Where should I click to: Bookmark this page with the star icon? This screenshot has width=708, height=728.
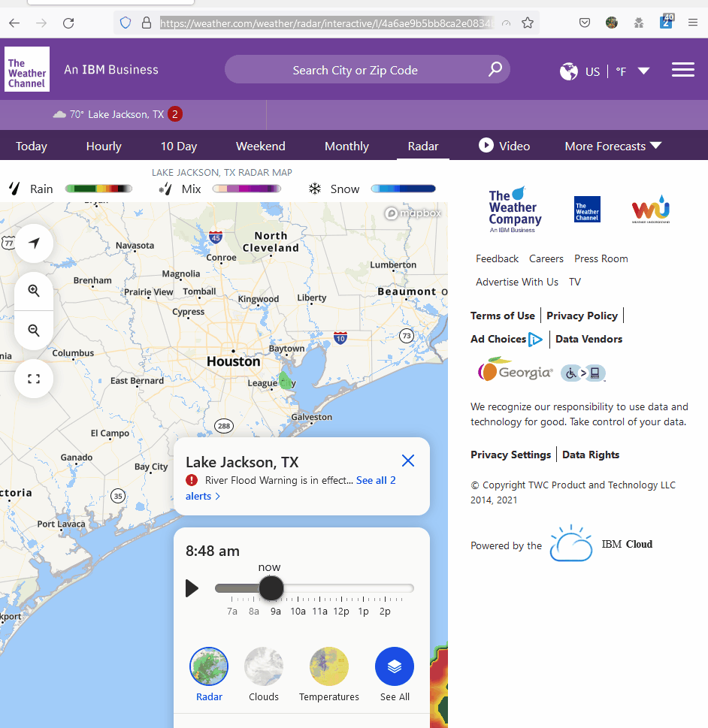[528, 23]
